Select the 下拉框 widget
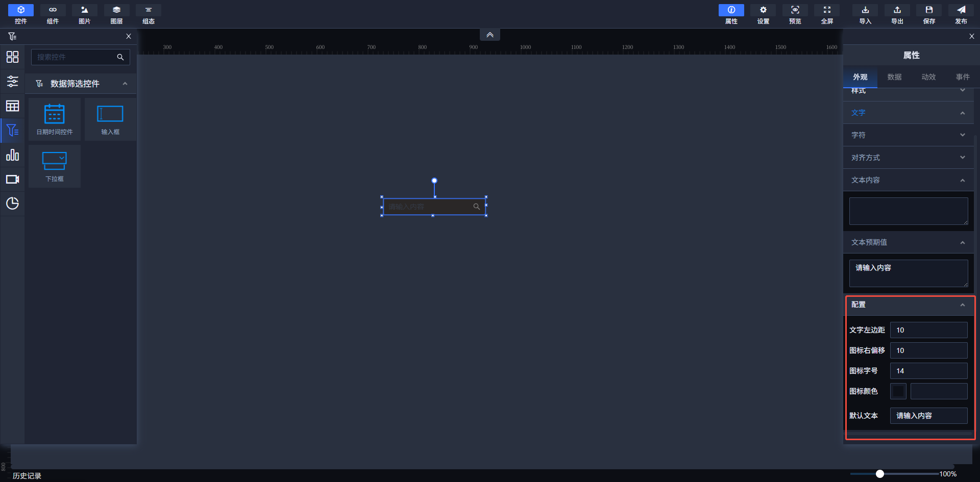Screen dimensions: 980x482 click(55, 166)
